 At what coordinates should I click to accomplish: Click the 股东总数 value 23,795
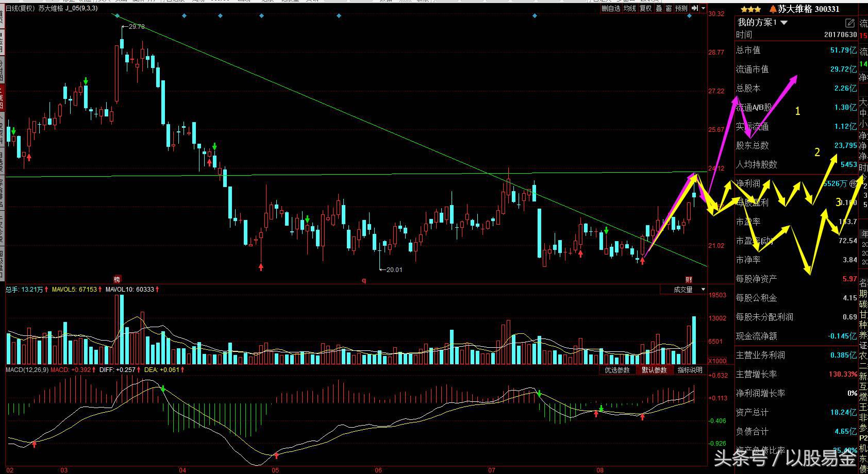(x=845, y=145)
